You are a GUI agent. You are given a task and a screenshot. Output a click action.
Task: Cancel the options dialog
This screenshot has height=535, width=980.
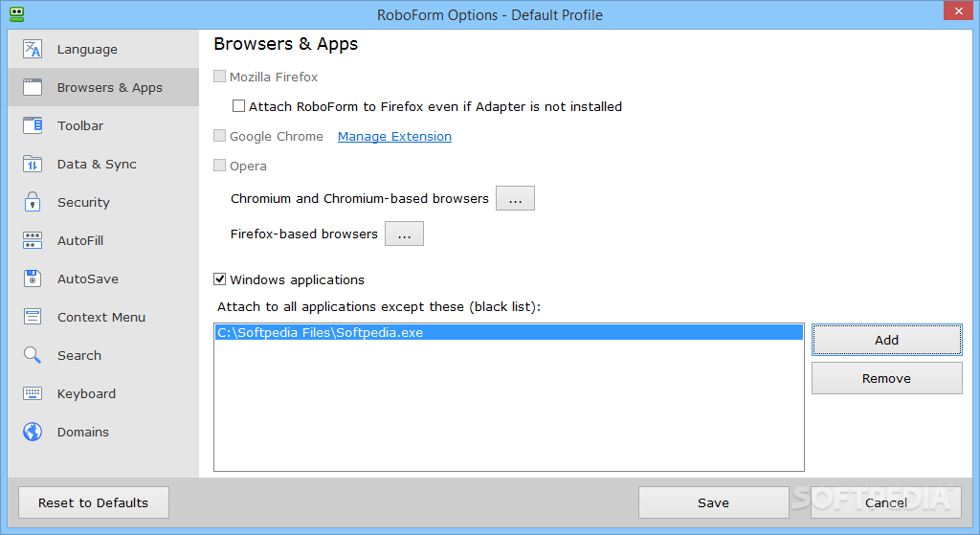(885, 502)
